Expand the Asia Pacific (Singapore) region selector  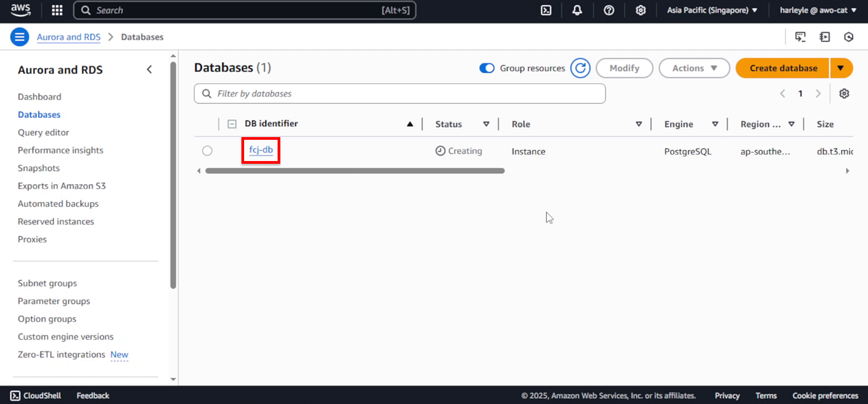[712, 10]
